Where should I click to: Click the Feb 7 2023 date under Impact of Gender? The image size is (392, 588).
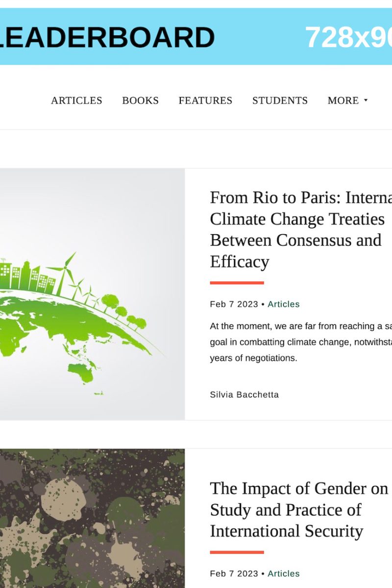click(x=234, y=574)
